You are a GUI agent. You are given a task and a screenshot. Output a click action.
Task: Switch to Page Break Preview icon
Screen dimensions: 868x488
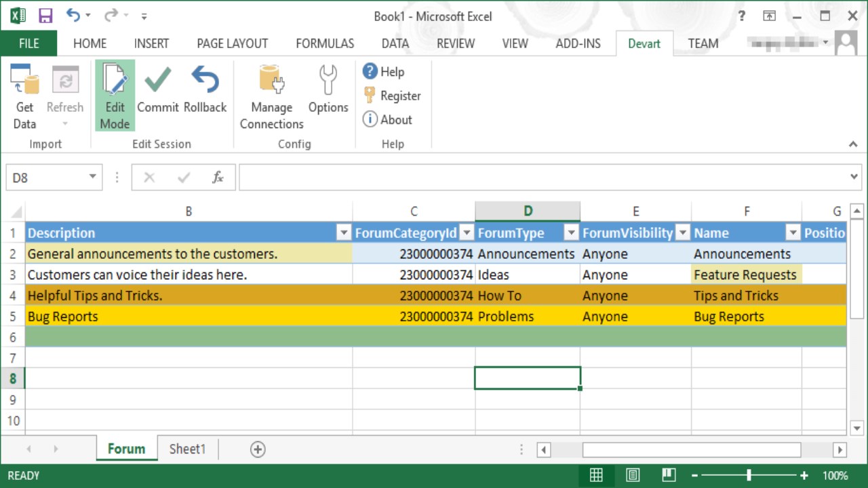point(669,475)
